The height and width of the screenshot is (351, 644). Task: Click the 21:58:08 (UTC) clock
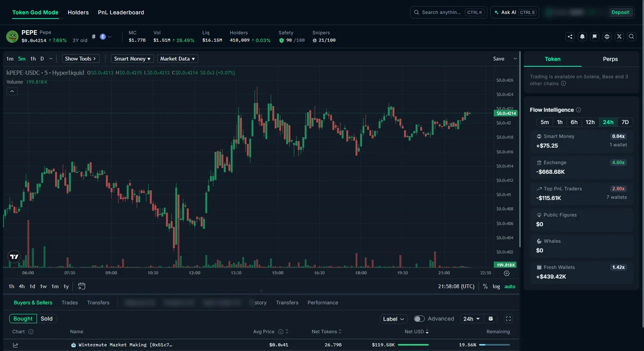(x=456, y=287)
